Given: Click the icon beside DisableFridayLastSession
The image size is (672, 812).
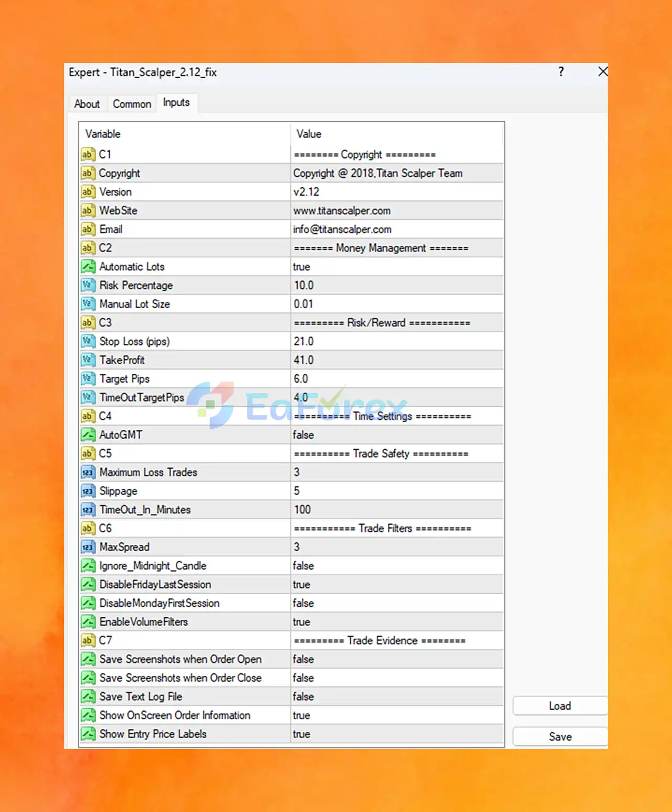Looking at the screenshot, I should click(88, 584).
